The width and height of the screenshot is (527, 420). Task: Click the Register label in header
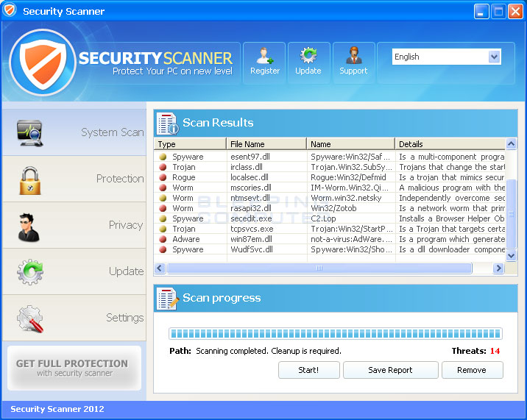tap(265, 71)
